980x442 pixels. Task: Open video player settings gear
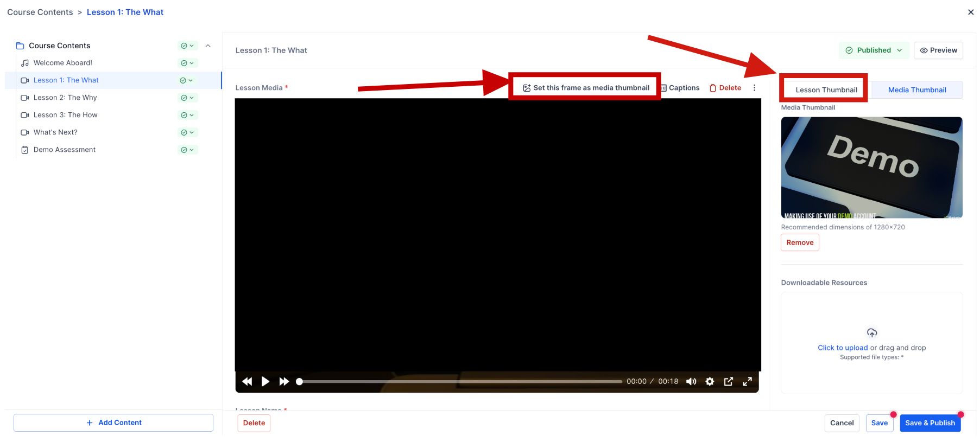[710, 382]
